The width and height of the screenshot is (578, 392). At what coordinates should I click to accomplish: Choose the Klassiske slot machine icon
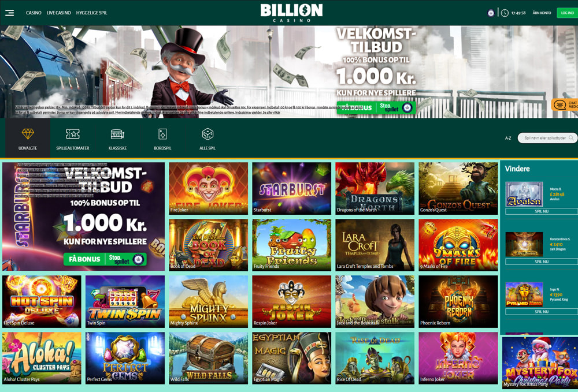117,134
